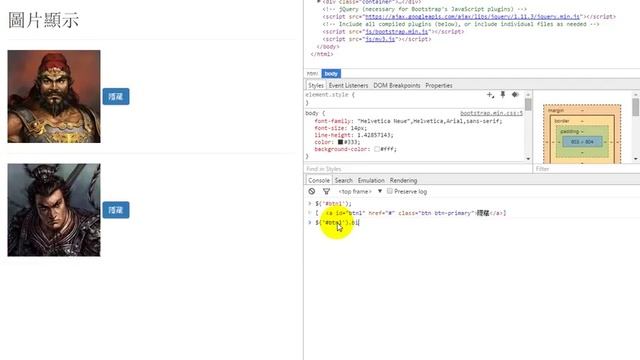This screenshot has height=360, width=640.
Task: Switch to the Styles tab
Action: tap(316, 85)
